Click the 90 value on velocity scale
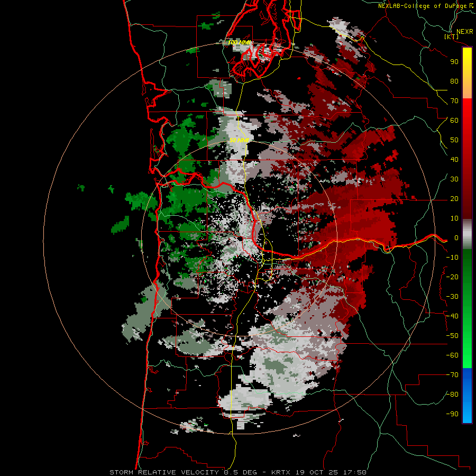The width and height of the screenshot is (476, 476). click(x=454, y=62)
